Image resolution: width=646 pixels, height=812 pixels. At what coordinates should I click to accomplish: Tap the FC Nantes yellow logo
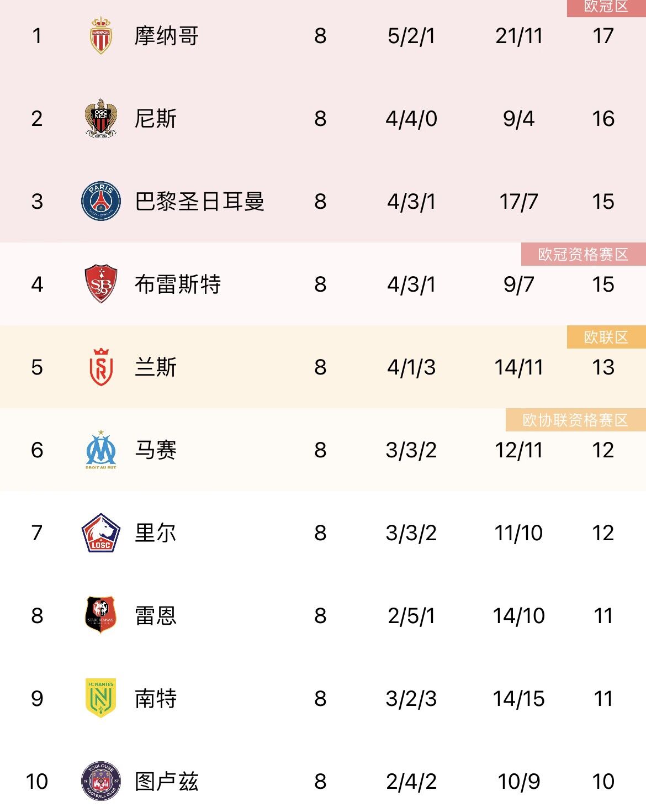[101, 698]
